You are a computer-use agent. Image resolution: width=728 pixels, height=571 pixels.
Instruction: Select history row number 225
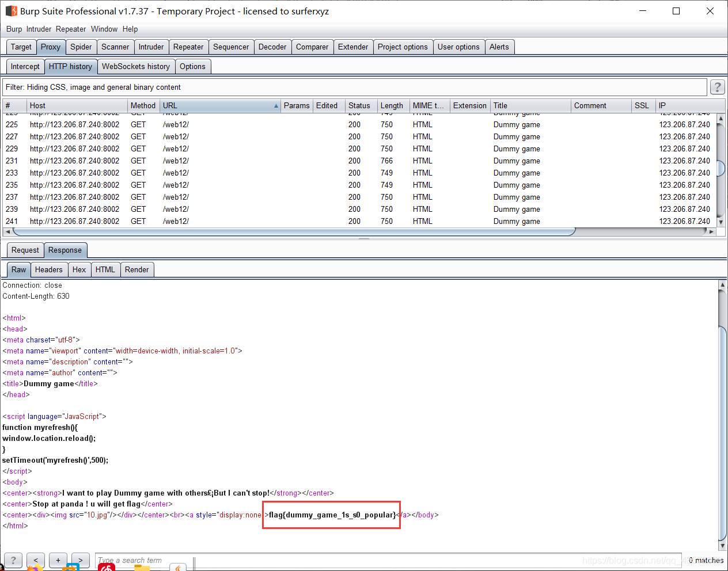pos(359,124)
